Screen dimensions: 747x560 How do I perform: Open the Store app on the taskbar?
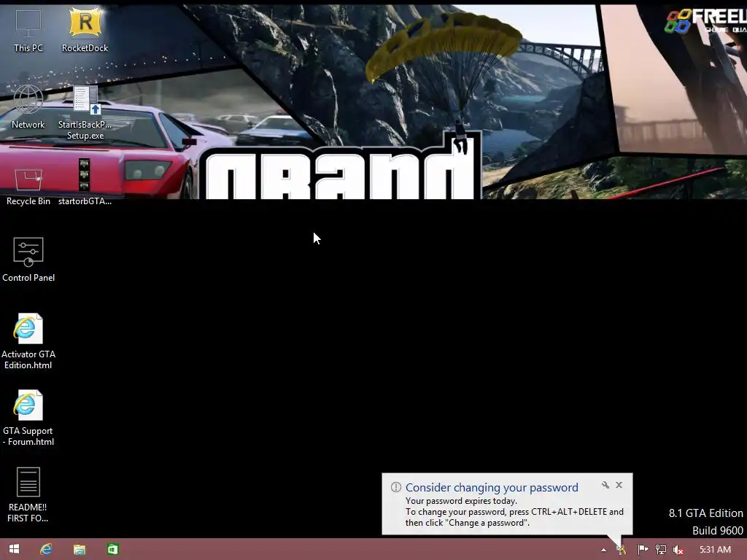tap(113, 549)
